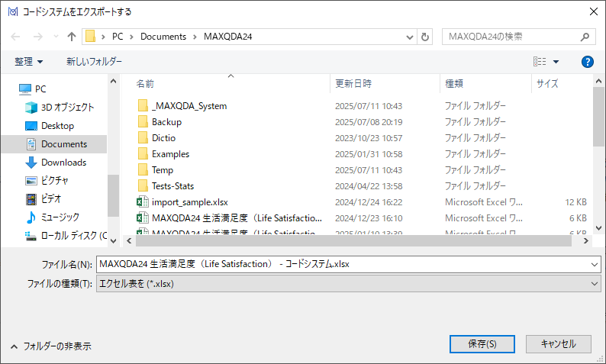Click the search magnifier icon
Viewport: 606px width, 364px height.
click(x=585, y=37)
